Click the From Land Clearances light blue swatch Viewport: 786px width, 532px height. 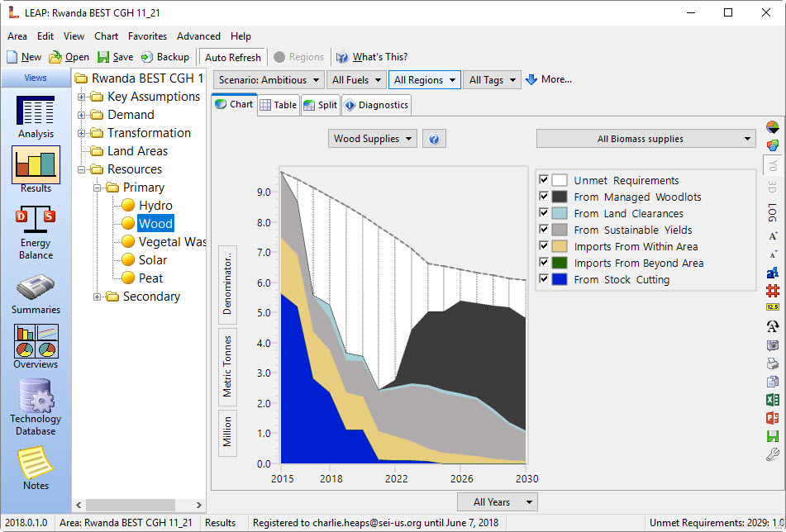(560, 213)
